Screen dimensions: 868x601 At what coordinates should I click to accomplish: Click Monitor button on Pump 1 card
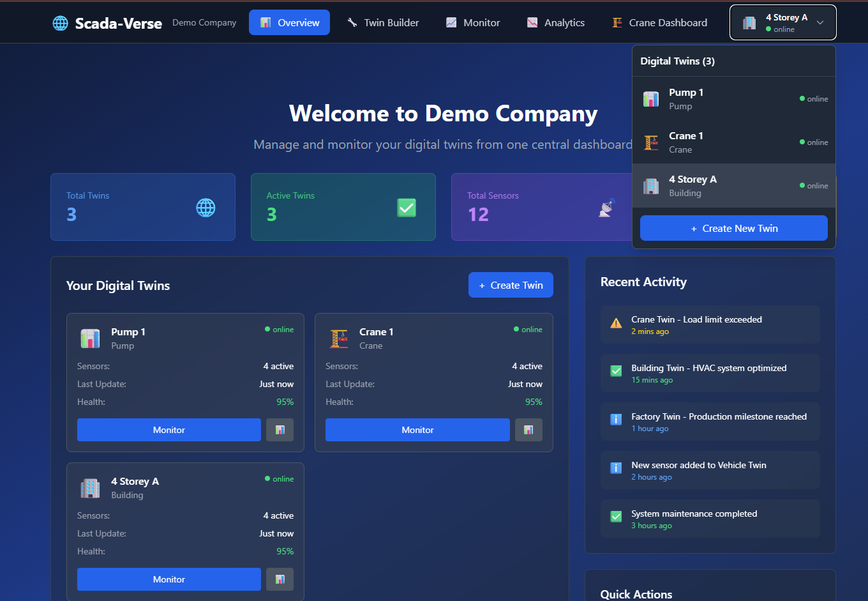point(169,430)
